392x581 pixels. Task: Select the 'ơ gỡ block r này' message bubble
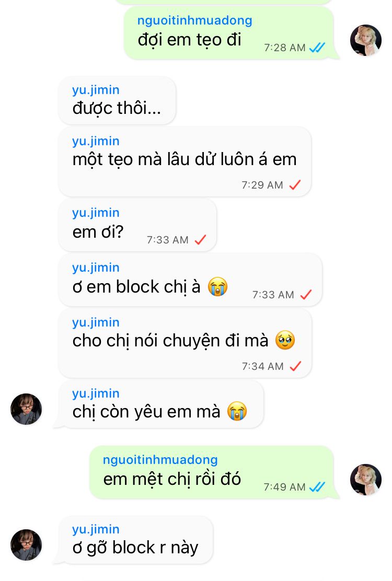click(135, 540)
